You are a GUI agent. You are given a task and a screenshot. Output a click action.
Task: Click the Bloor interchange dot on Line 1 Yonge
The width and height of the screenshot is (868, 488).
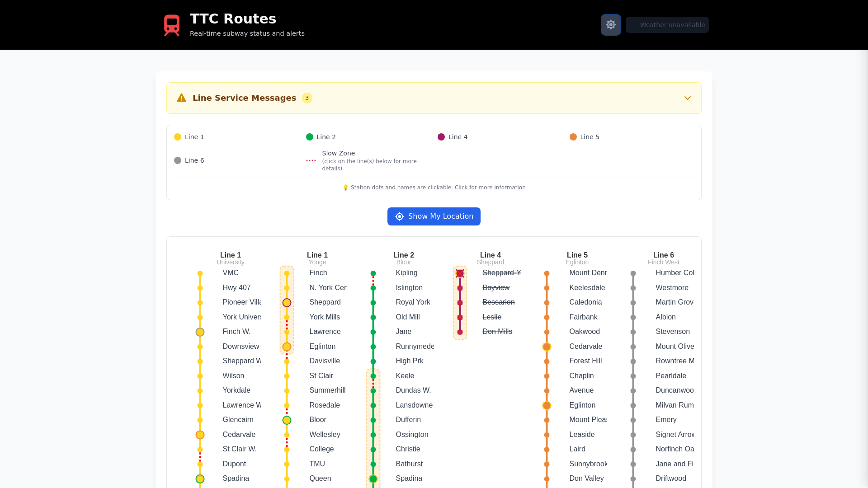[287, 420]
